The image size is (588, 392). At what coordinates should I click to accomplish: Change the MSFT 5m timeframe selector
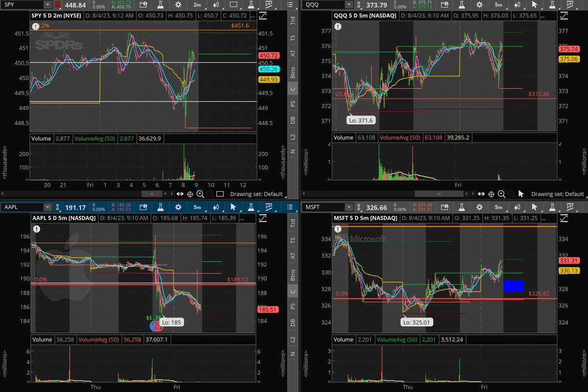498,207
